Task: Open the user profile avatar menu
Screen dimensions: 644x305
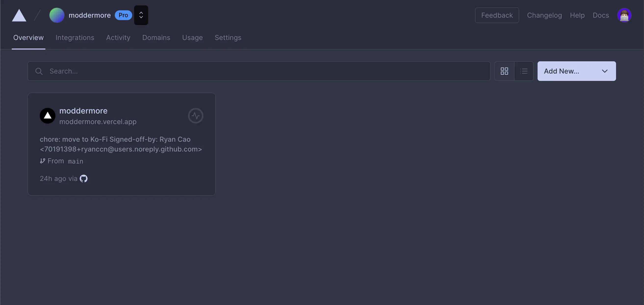Action: pos(624,15)
